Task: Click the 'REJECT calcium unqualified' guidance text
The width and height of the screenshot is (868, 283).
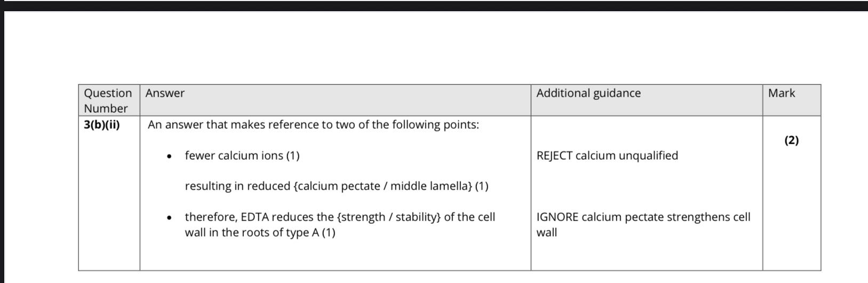Action: point(607,156)
